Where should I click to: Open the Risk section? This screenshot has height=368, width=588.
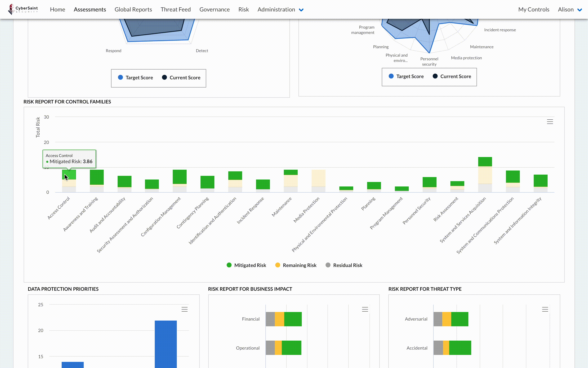(243, 9)
